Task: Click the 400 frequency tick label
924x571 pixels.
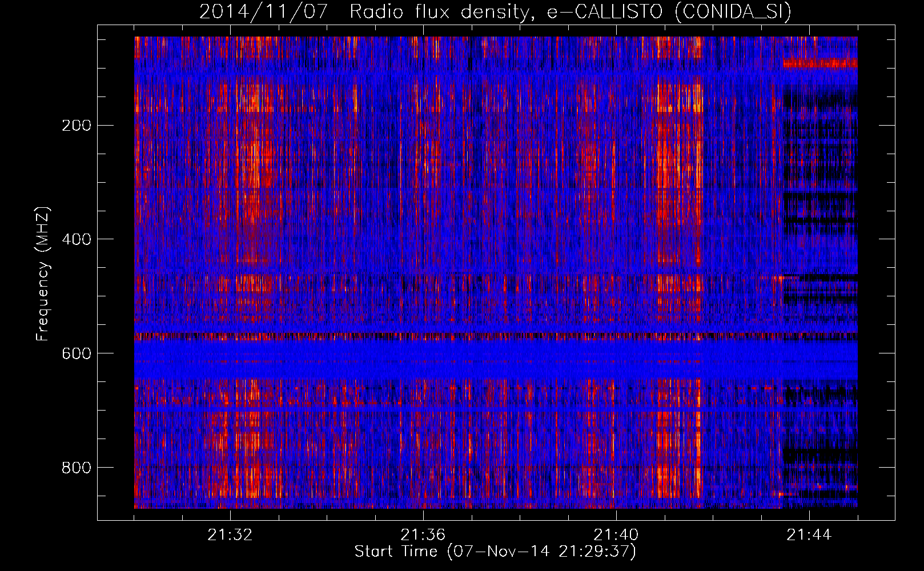Action: (77, 239)
